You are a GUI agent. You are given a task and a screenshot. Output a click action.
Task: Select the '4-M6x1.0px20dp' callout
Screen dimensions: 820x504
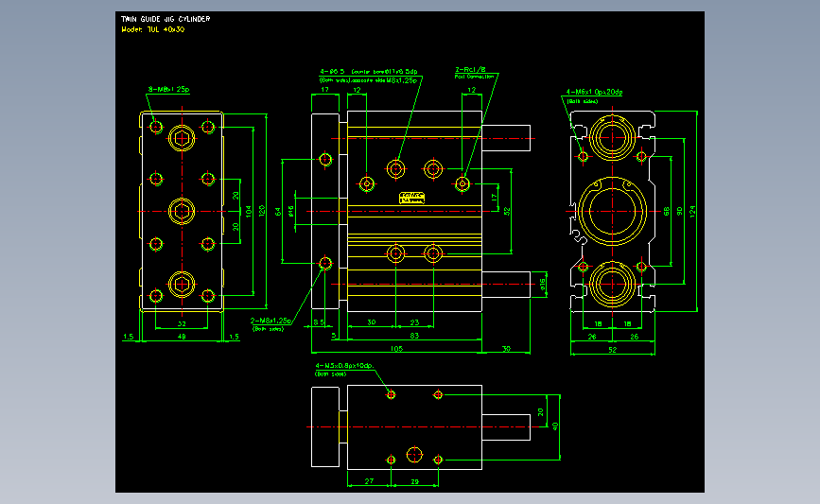coord(594,92)
